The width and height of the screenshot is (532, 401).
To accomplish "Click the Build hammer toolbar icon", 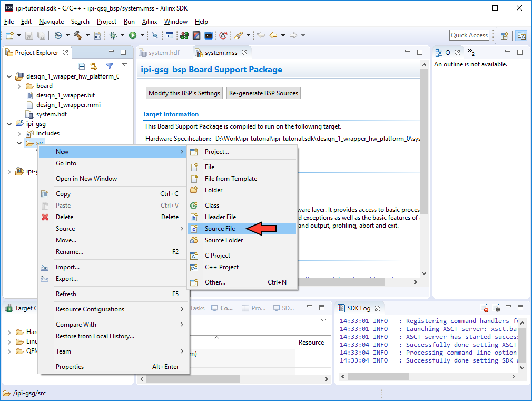I will pyautogui.click(x=78, y=35).
